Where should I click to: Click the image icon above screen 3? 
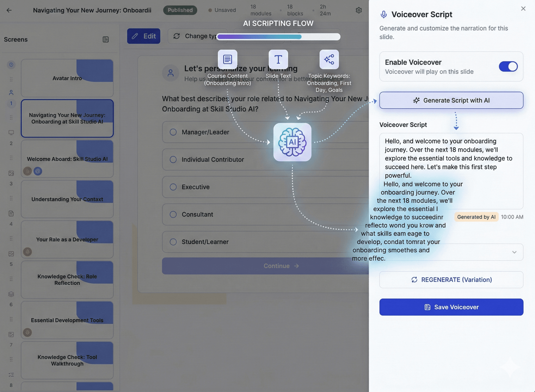coord(11,173)
